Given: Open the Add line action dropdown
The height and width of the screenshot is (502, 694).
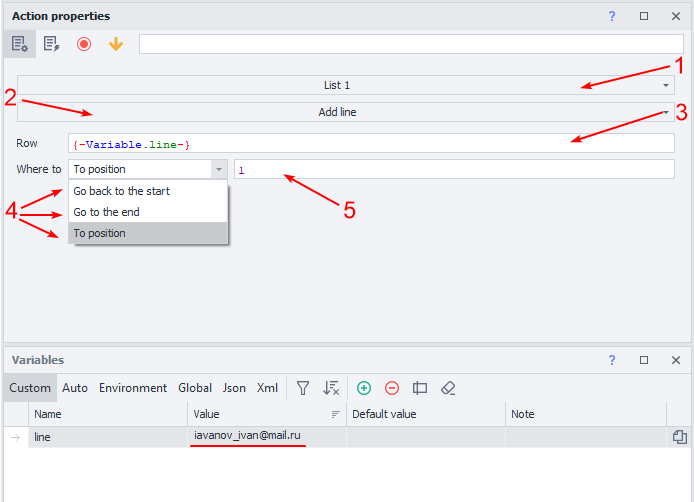Looking at the screenshot, I should coord(345,112).
